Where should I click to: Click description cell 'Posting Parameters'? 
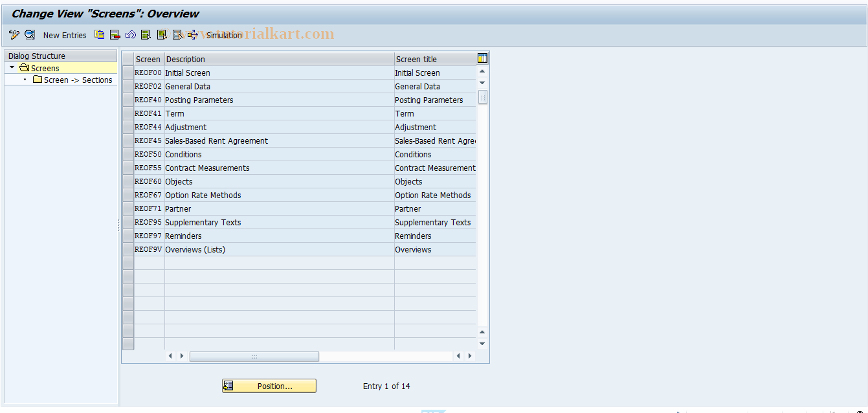(279, 100)
